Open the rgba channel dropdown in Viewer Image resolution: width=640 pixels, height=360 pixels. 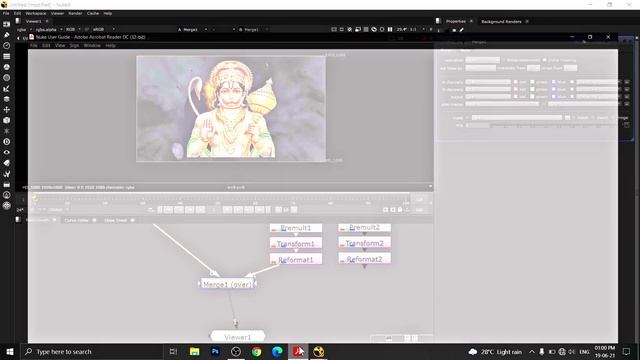pyautogui.click(x=24, y=29)
